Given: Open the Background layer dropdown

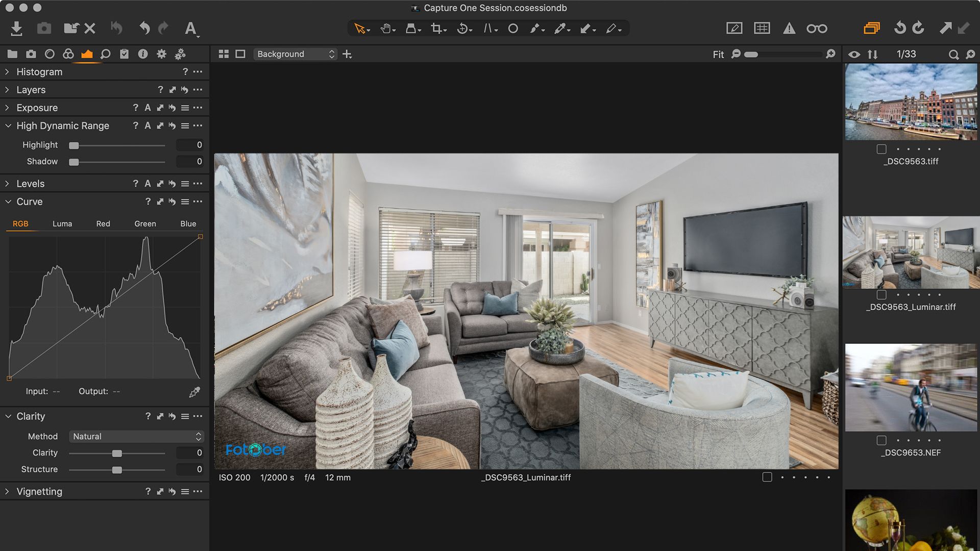Looking at the screenshot, I should click(296, 54).
